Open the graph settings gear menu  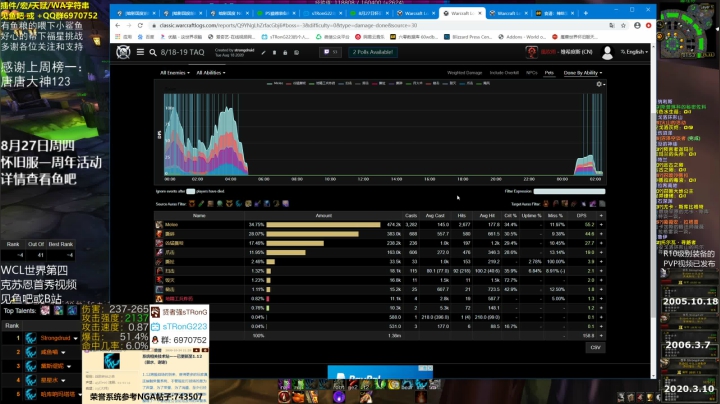(600, 84)
